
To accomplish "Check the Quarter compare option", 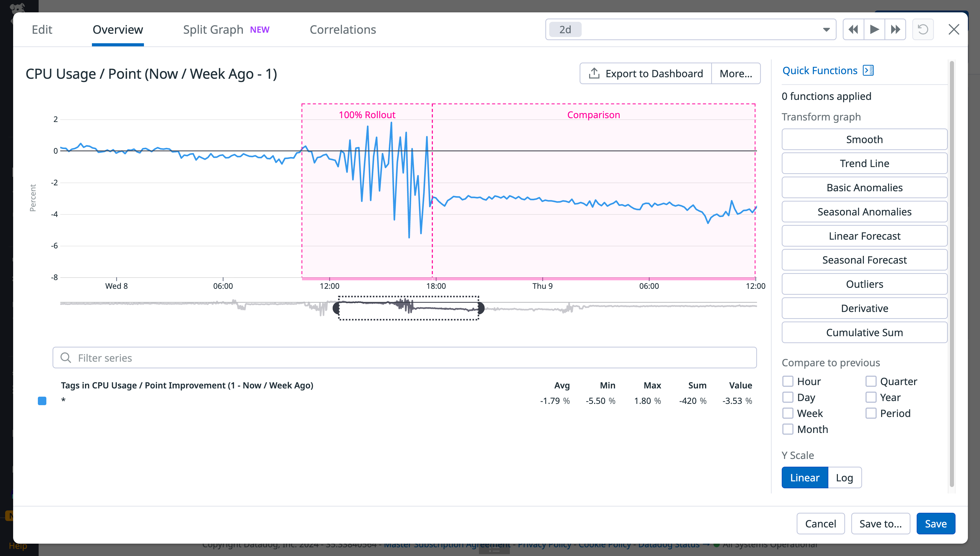I will point(871,381).
